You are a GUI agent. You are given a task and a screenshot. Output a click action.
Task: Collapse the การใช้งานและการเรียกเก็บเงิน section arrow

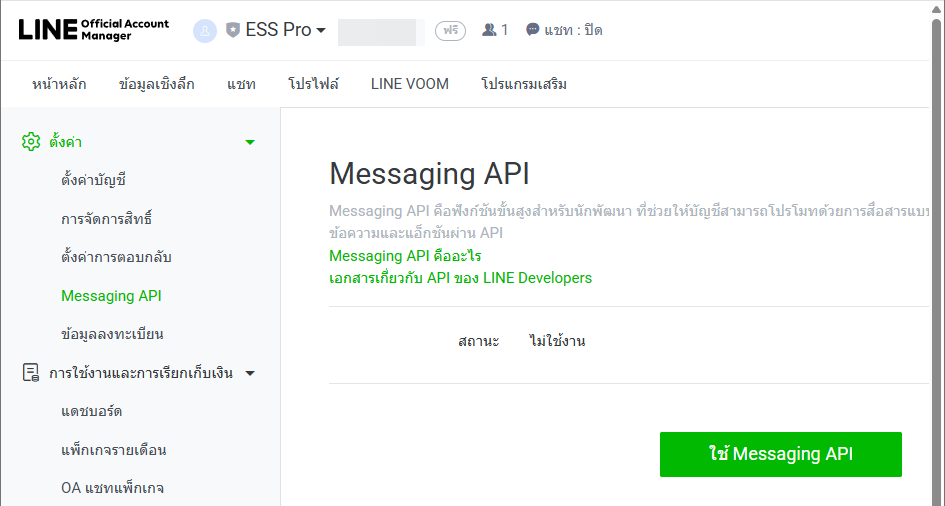250,374
